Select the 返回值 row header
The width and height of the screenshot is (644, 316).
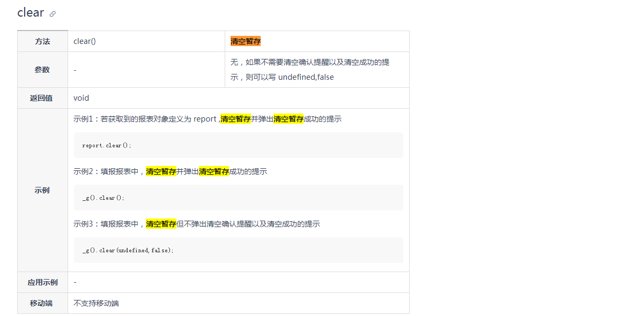point(42,98)
